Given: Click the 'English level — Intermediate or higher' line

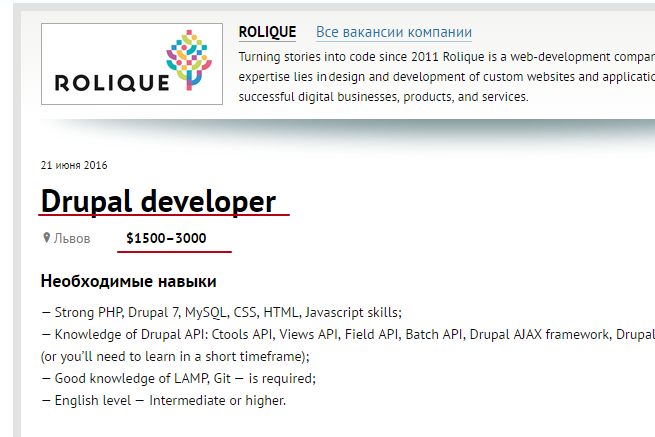Looking at the screenshot, I should pyautogui.click(x=164, y=400).
